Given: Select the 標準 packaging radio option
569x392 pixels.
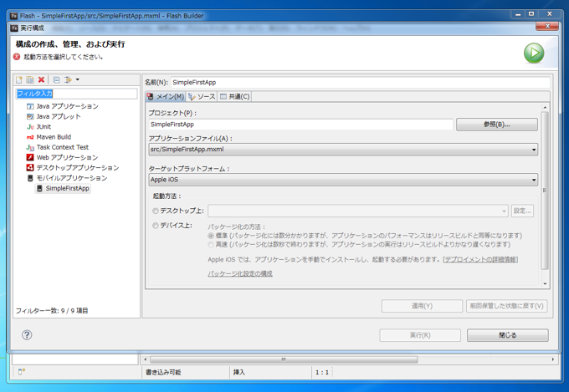Looking at the screenshot, I should click(211, 236).
